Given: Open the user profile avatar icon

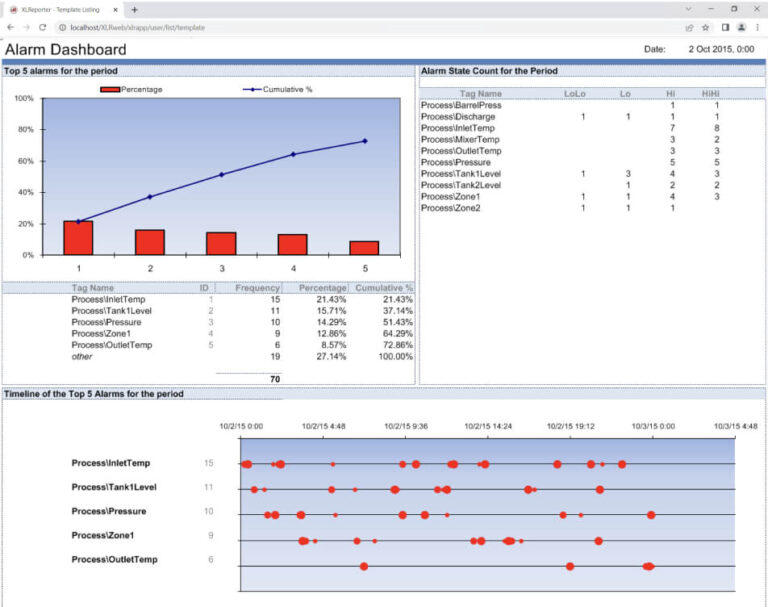Looking at the screenshot, I should [x=742, y=27].
